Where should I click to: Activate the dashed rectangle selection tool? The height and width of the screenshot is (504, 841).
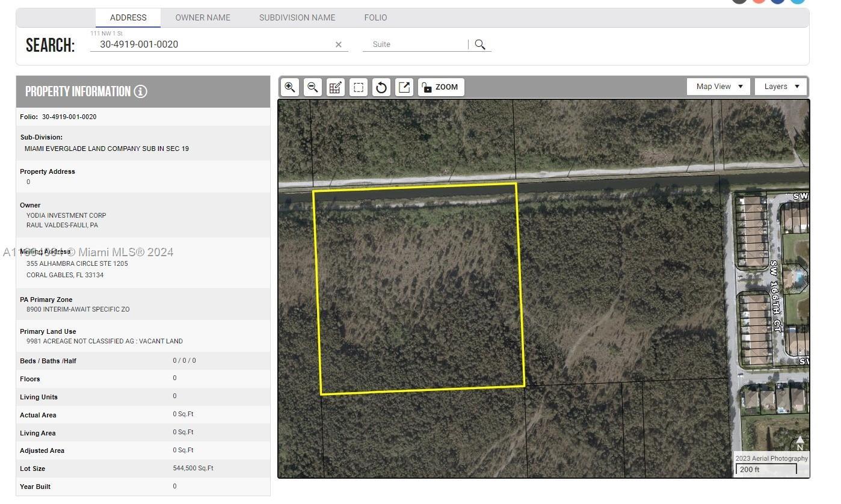359,87
